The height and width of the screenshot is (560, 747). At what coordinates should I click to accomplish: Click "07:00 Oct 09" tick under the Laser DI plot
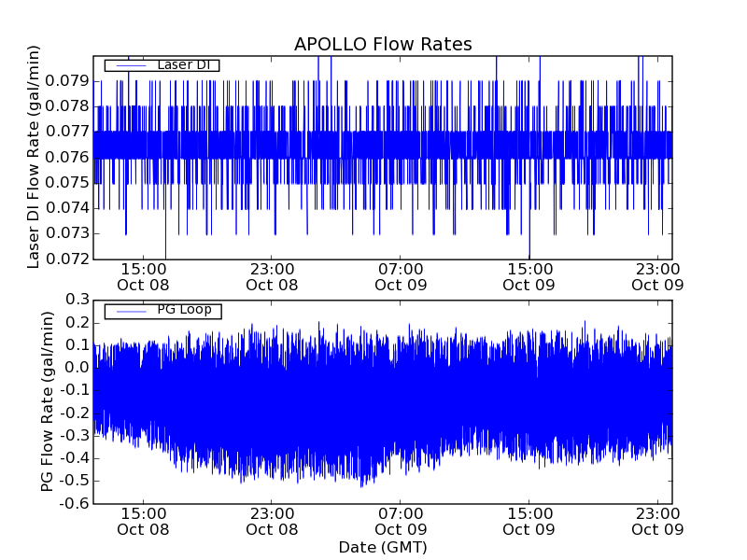click(x=401, y=277)
